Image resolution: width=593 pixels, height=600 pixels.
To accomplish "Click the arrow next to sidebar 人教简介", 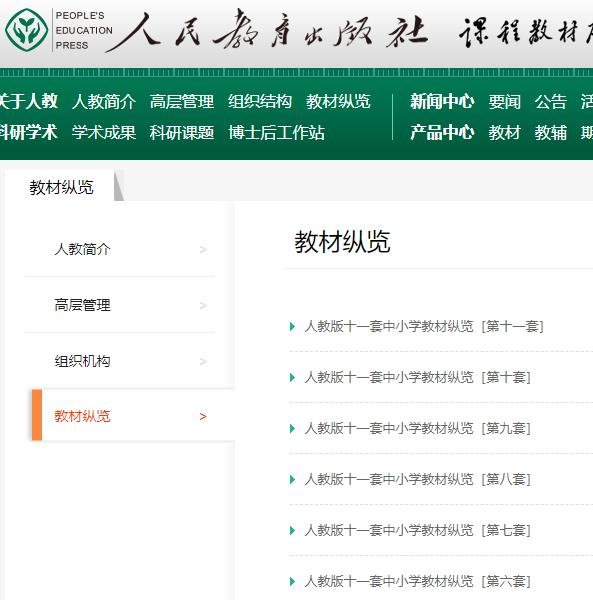I will 203,249.
